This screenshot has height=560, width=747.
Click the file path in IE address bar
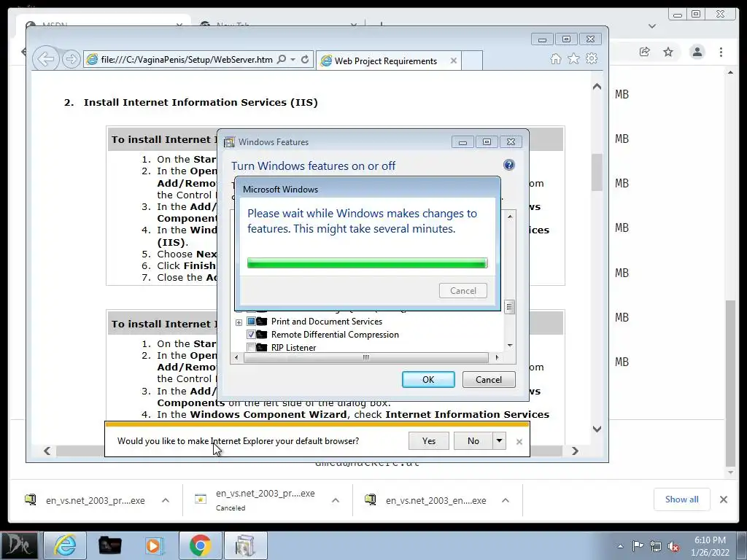pos(187,60)
